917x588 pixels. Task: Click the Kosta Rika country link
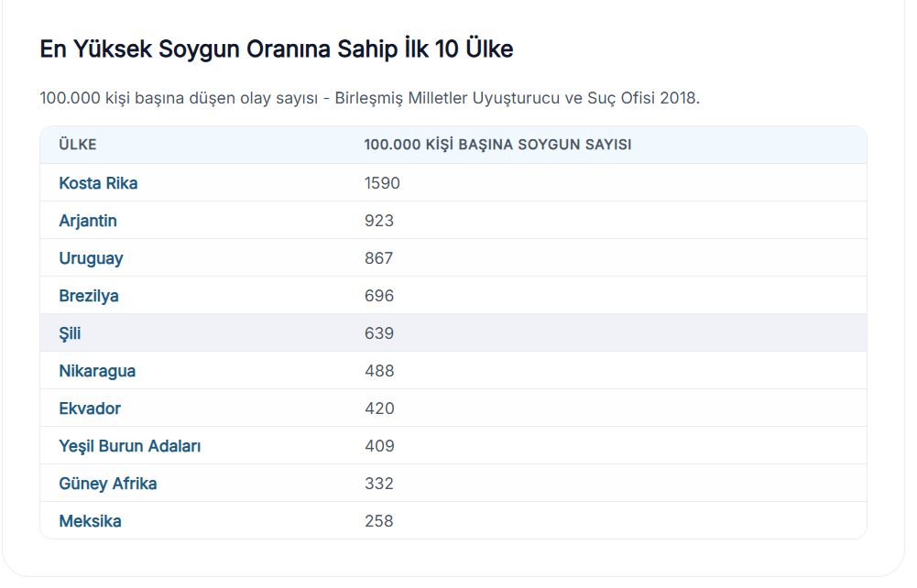[98, 183]
